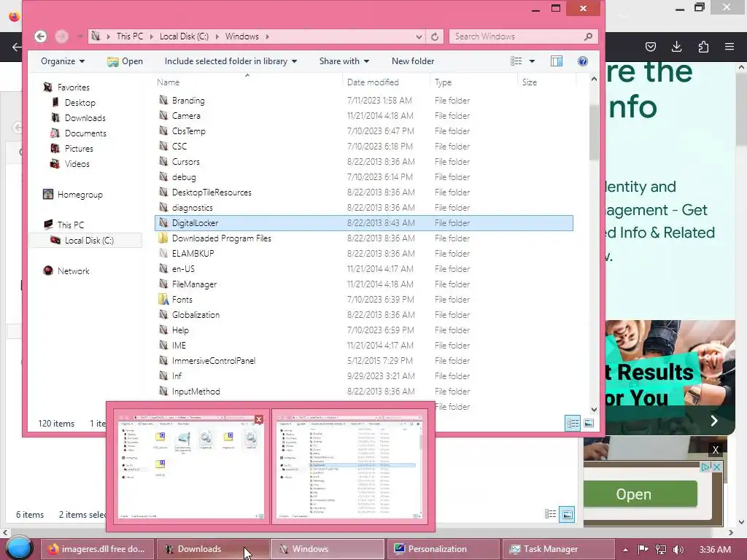Open the Share with dropdown
747x560 pixels.
pyautogui.click(x=344, y=61)
